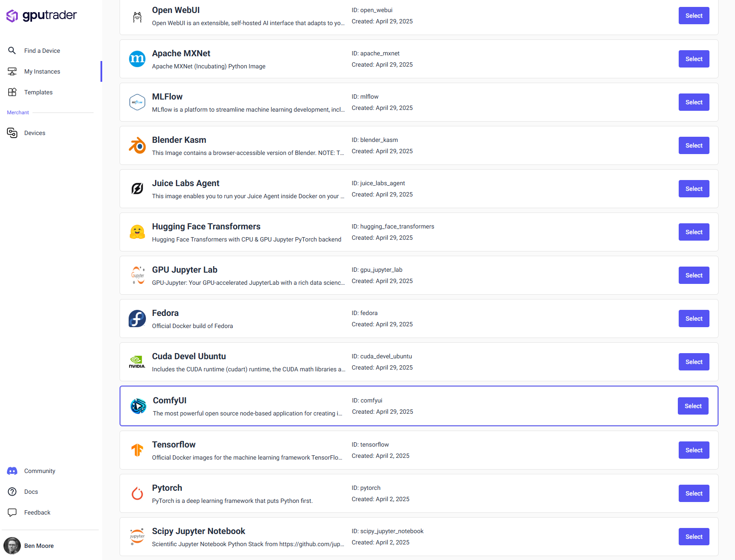
Task: Click 'Official Docker build of Fedora' description
Action: pyautogui.click(x=192, y=326)
